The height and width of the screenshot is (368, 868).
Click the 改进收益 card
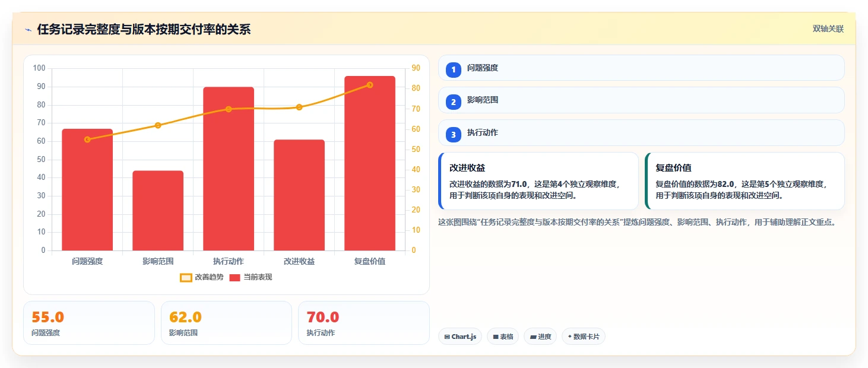coord(538,181)
